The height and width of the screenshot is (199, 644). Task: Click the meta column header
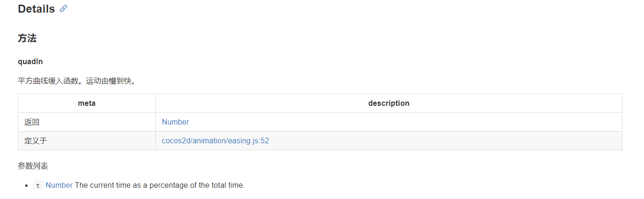[x=87, y=103]
